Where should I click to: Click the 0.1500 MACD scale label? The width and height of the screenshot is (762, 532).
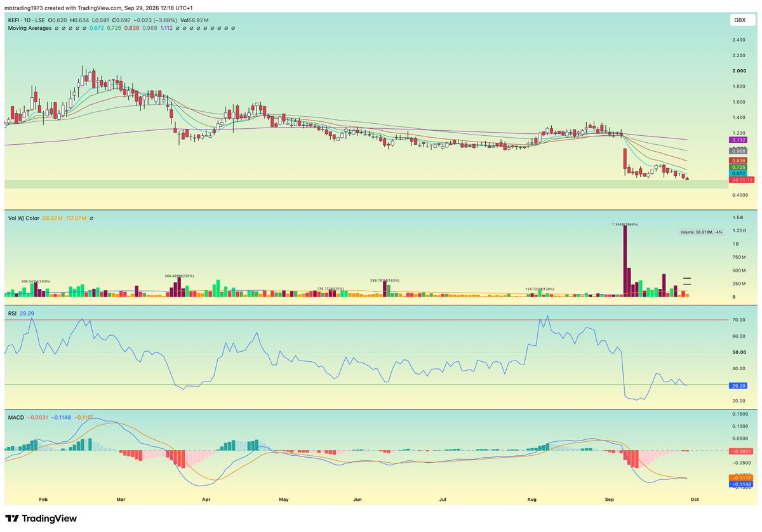740,413
